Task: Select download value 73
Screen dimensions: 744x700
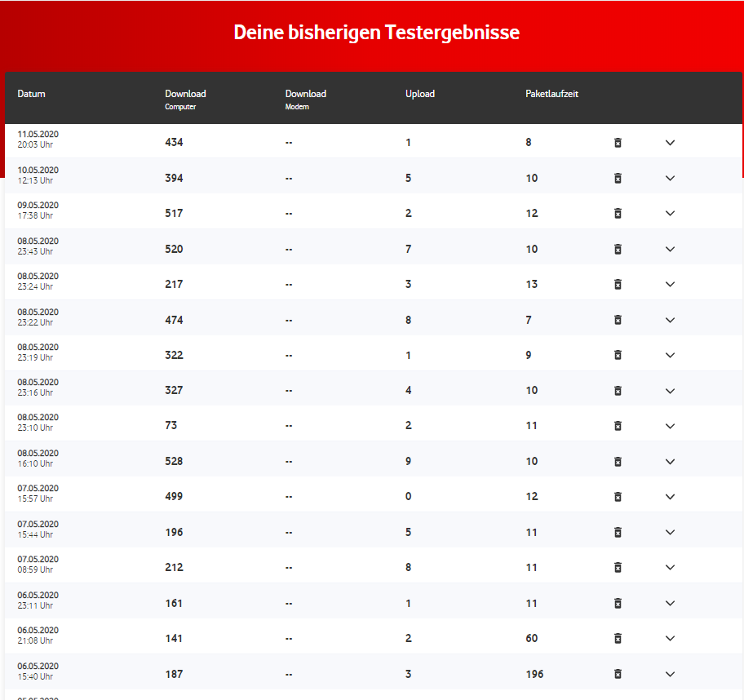Action: pyautogui.click(x=170, y=425)
